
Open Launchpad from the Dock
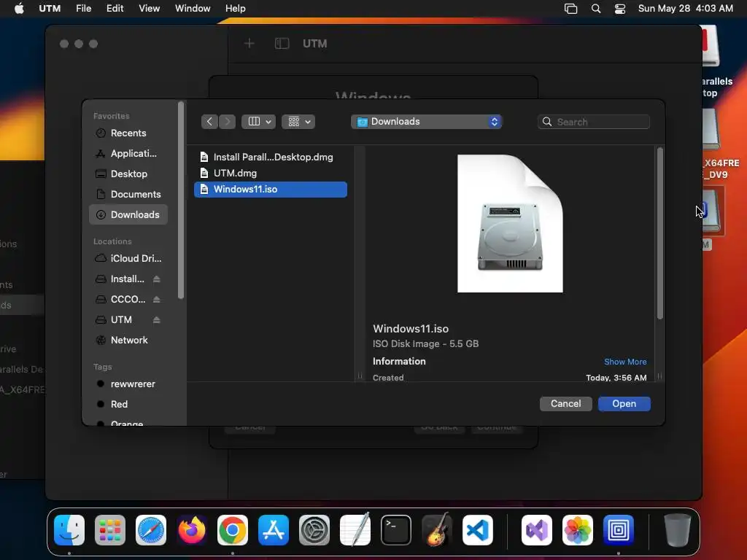click(x=110, y=530)
